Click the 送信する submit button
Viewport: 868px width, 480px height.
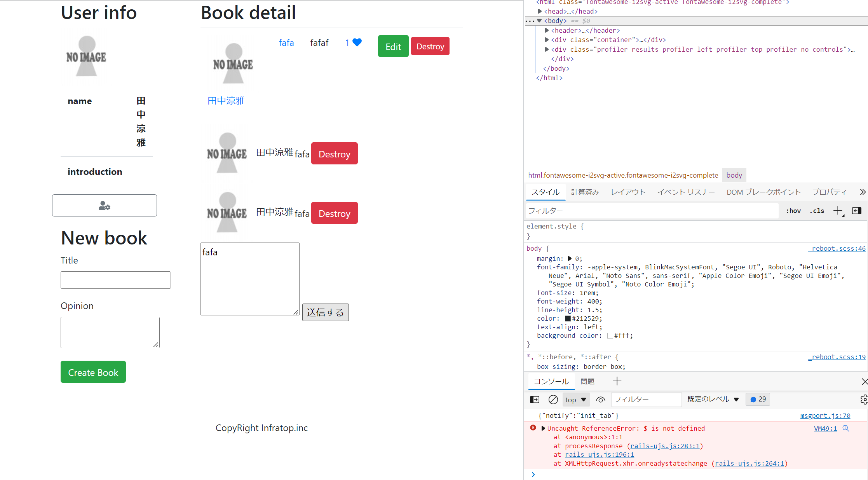click(x=326, y=312)
